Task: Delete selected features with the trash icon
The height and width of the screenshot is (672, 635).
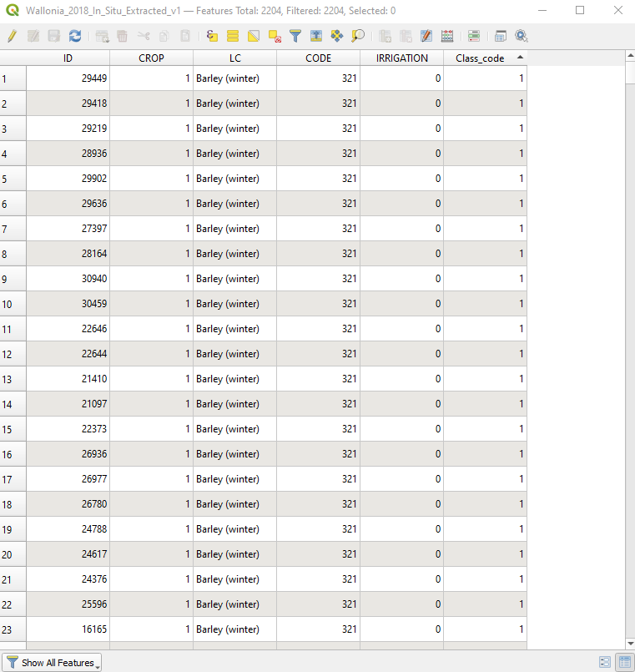Action: pyautogui.click(x=123, y=36)
